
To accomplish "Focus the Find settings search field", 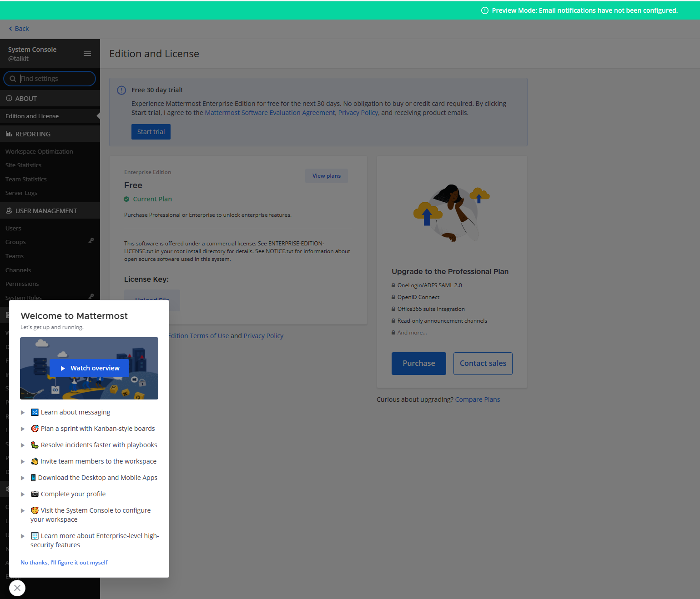I will tap(50, 79).
